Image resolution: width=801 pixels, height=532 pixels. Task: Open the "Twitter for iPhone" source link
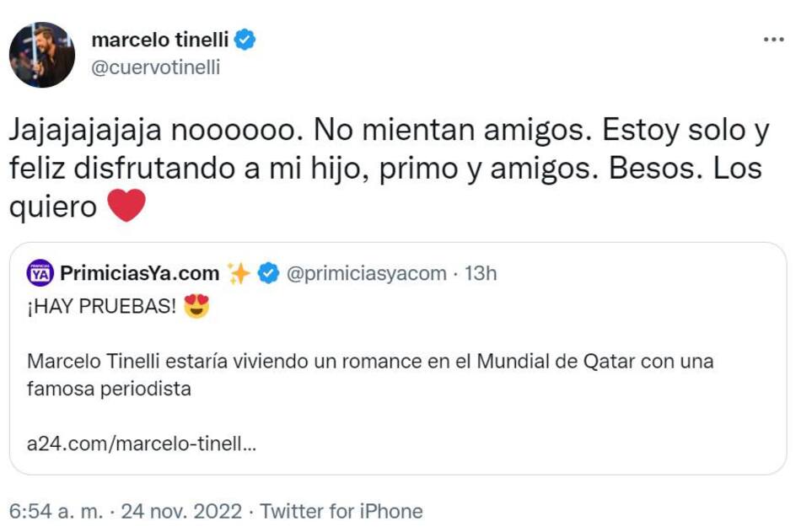pos(341,511)
